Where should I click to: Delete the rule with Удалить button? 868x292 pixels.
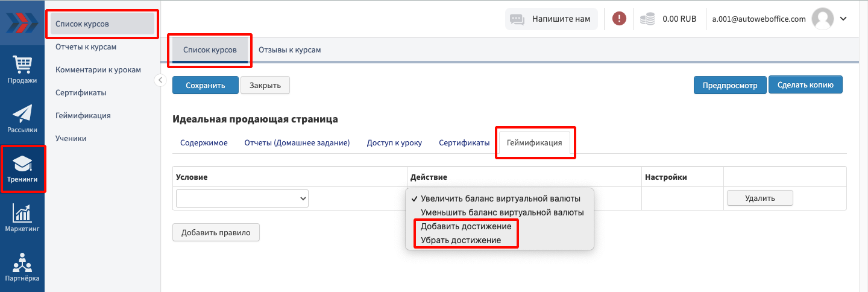(759, 198)
